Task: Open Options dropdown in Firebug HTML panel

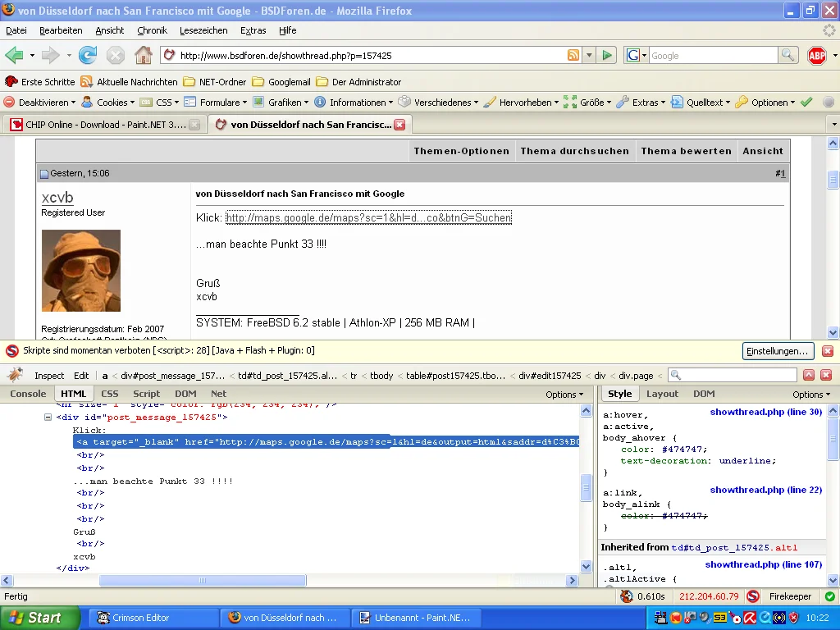Action: (x=564, y=395)
